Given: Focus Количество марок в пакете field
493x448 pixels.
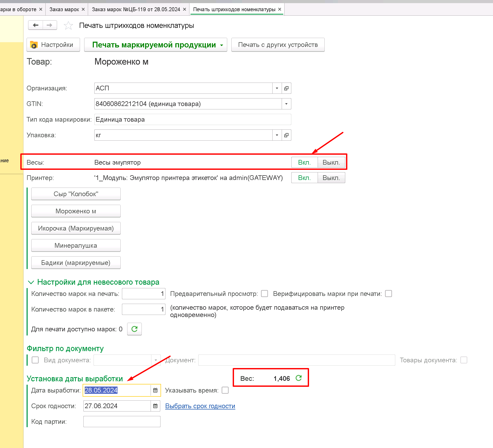Looking at the screenshot, I should (144, 309).
